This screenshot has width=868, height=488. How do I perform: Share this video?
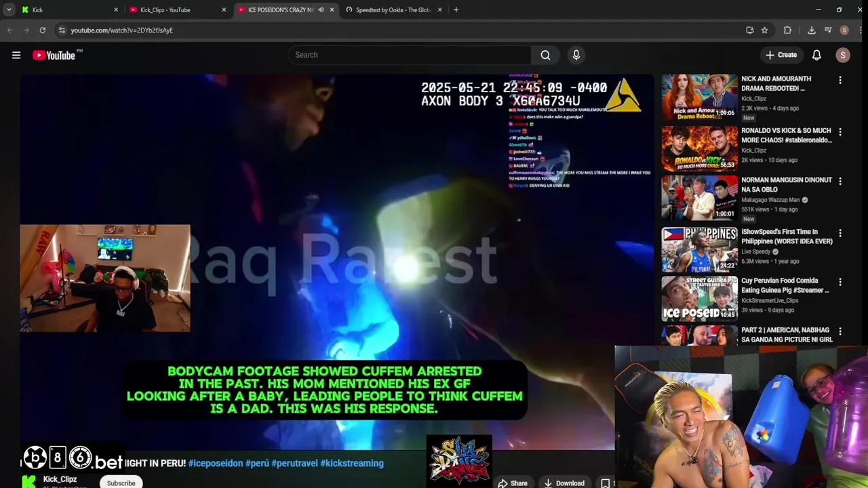512,483
